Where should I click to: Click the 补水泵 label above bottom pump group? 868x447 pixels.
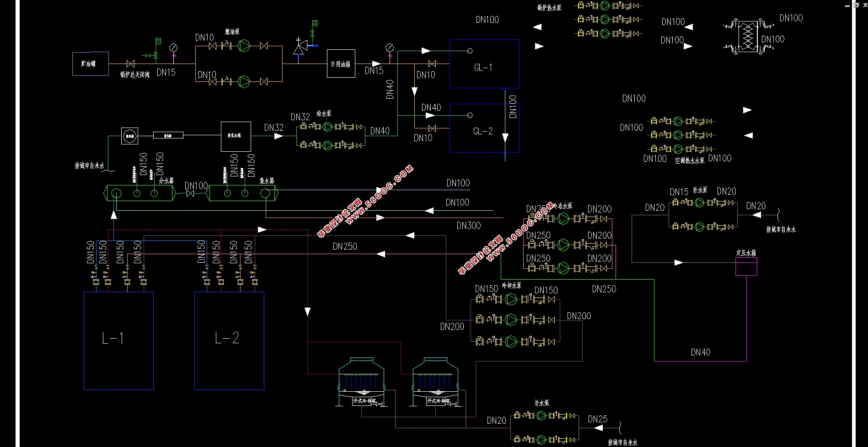click(541, 403)
